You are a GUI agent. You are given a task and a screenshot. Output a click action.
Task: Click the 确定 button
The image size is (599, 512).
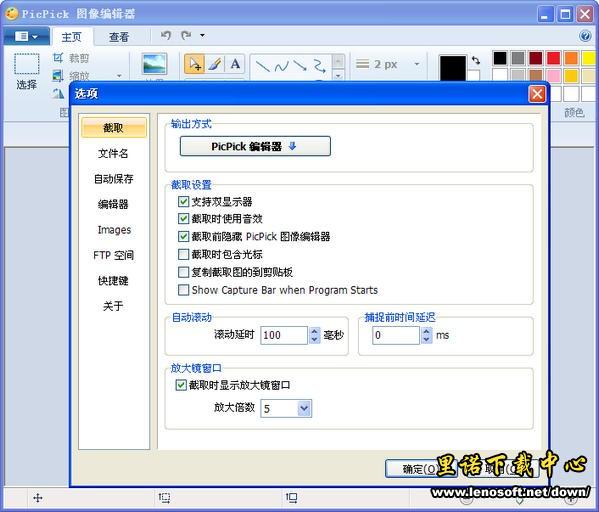[420, 469]
